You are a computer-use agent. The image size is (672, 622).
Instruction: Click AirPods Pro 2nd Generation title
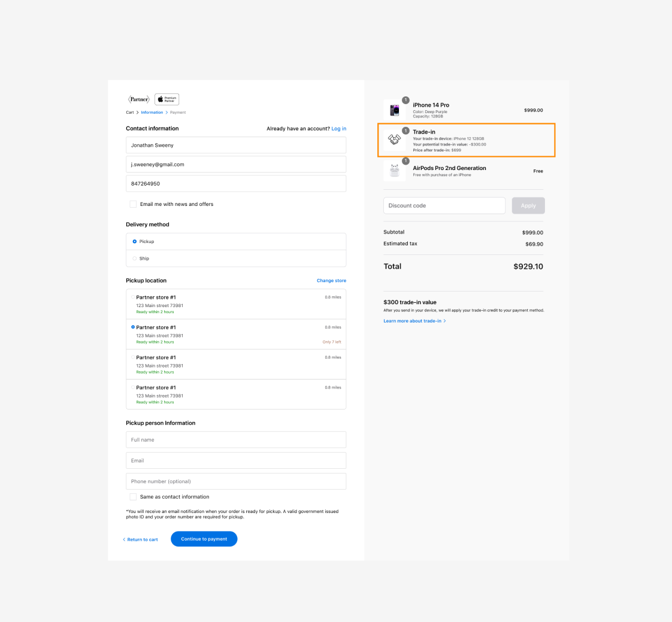pos(449,168)
